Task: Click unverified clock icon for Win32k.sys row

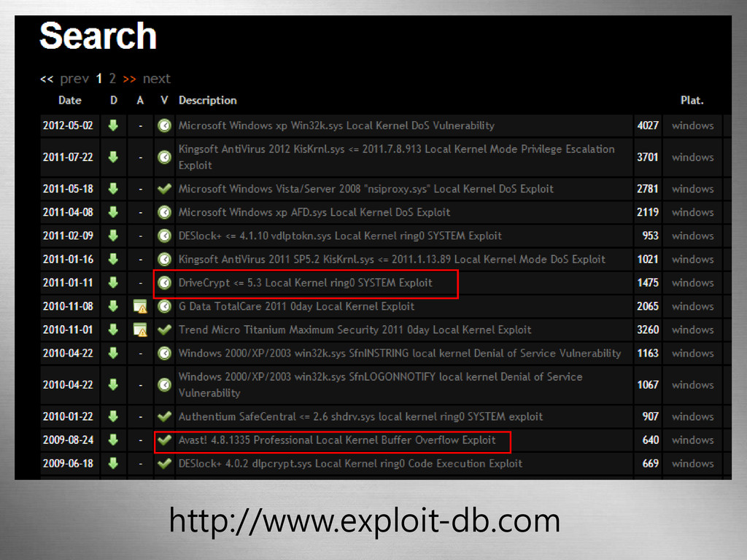Action: tap(164, 125)
